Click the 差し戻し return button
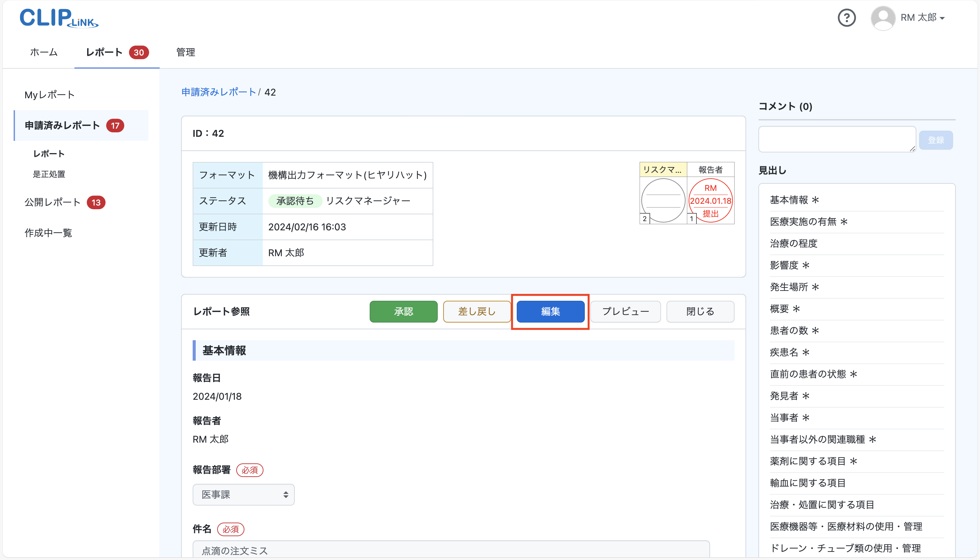The width and height of the screenshot is (980, 560). [477, 312]
